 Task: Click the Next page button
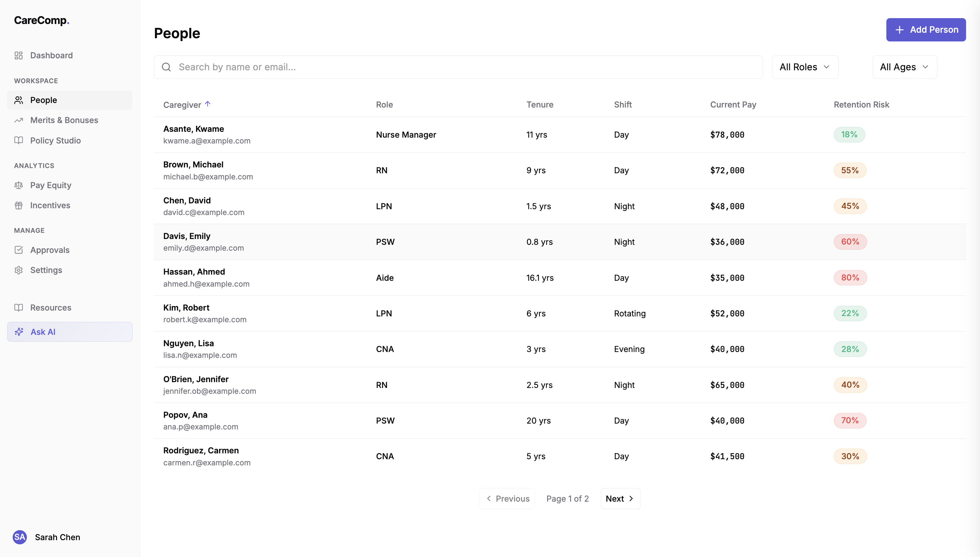click(x=620, y=498)
